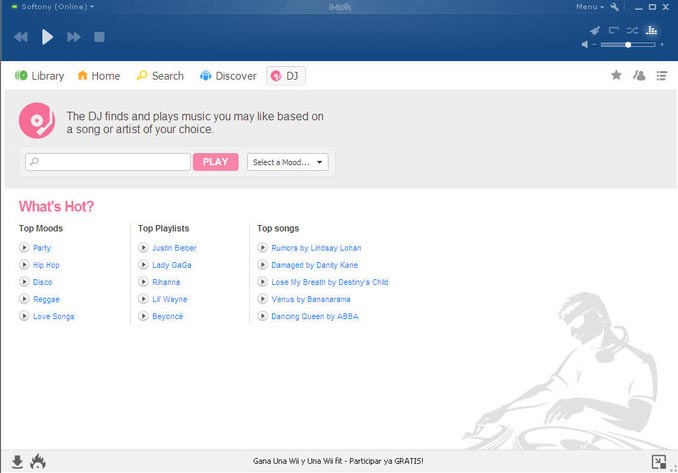Open the downloads arrow icon in status bar

(17, 462)
